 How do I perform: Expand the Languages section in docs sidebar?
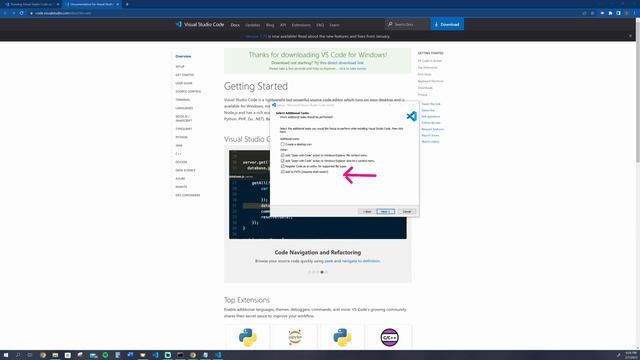(184, 108)
